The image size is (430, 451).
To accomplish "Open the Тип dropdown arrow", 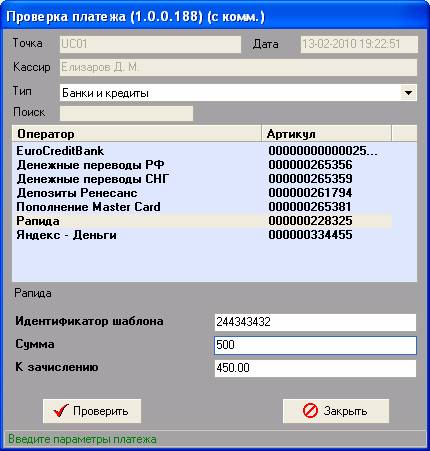I will (x=408, y=93).
